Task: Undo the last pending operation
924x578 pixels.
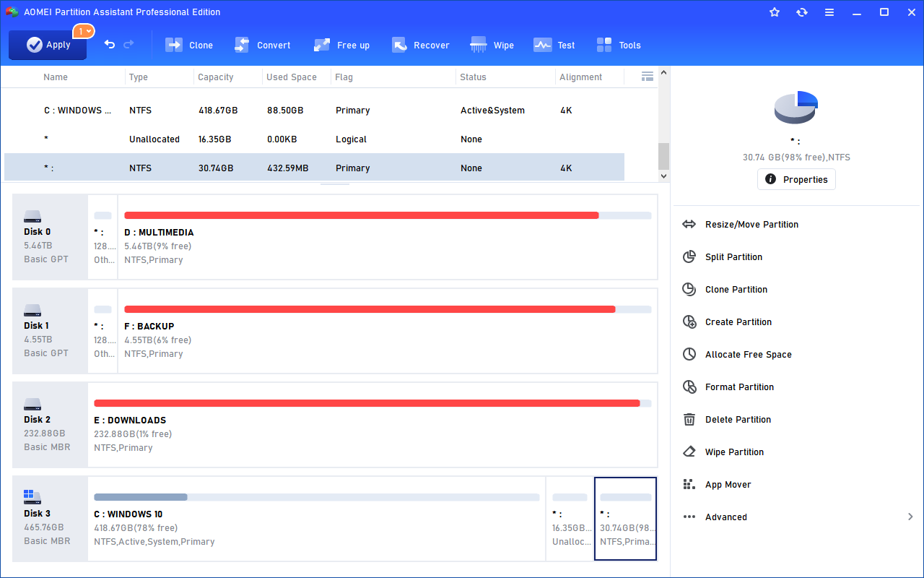Action: pyautogui.click(x=110, y=45)
